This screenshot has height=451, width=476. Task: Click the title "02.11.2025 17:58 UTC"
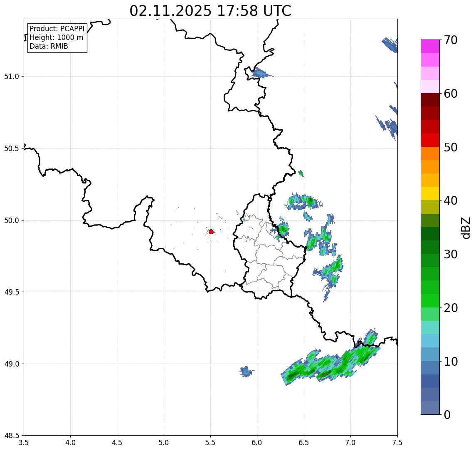click(x=210, y=11)
